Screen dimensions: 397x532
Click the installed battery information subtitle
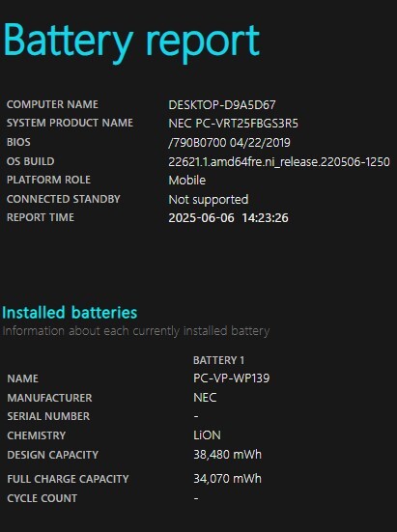pos(136,331)
